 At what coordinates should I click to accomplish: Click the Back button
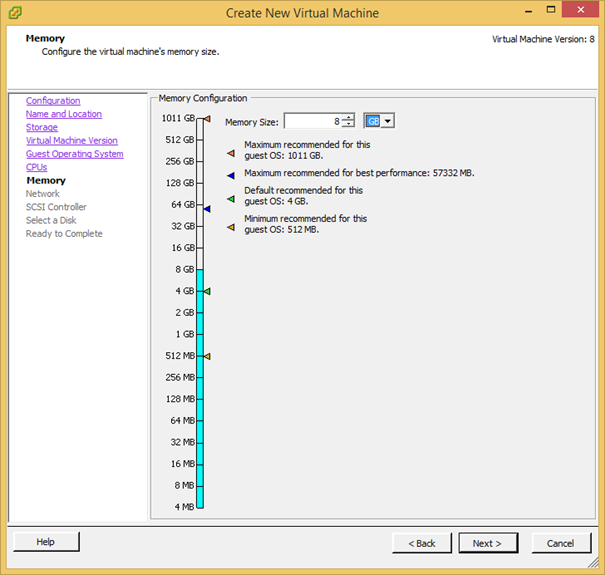point(422,543)
